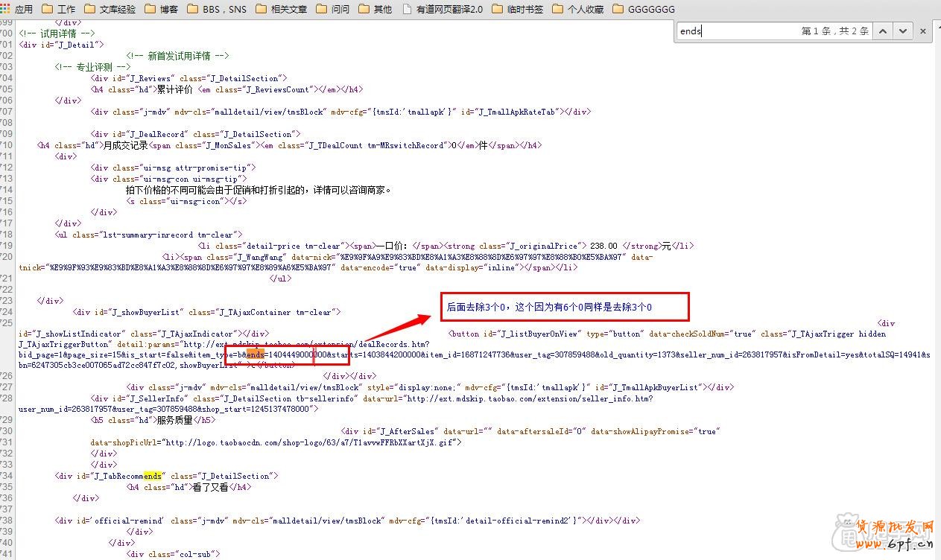The width and height of the screenshot is (941, 560).
Task: Click the vertical scrollbar on the right
Action: [x=937, y=298]
